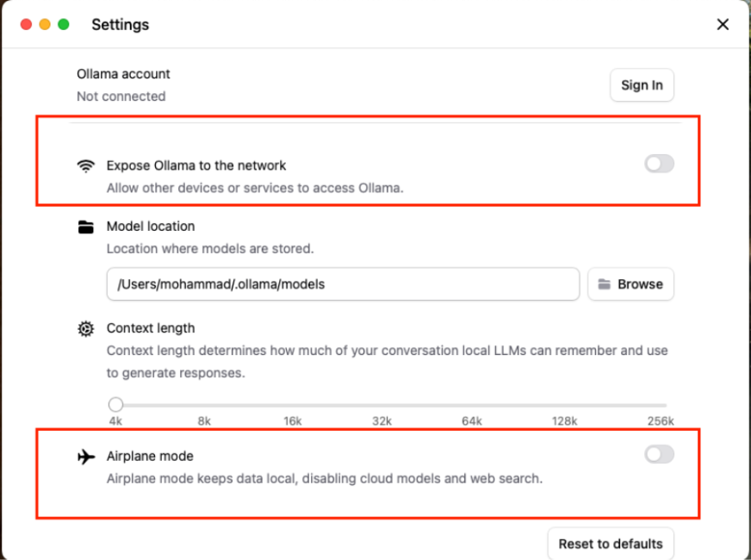Click the Wi-Fi icon beside Expose Ollama

(x=85, y=165)
